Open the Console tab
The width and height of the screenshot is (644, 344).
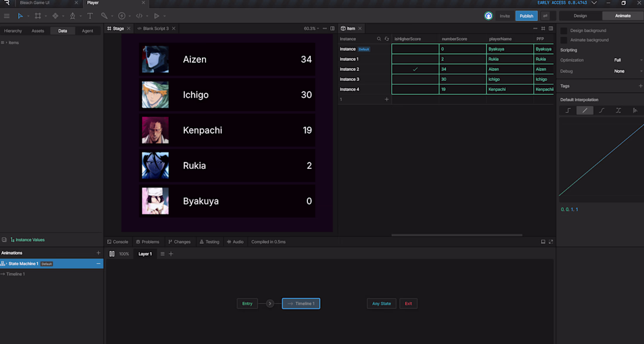pos(118,242)
